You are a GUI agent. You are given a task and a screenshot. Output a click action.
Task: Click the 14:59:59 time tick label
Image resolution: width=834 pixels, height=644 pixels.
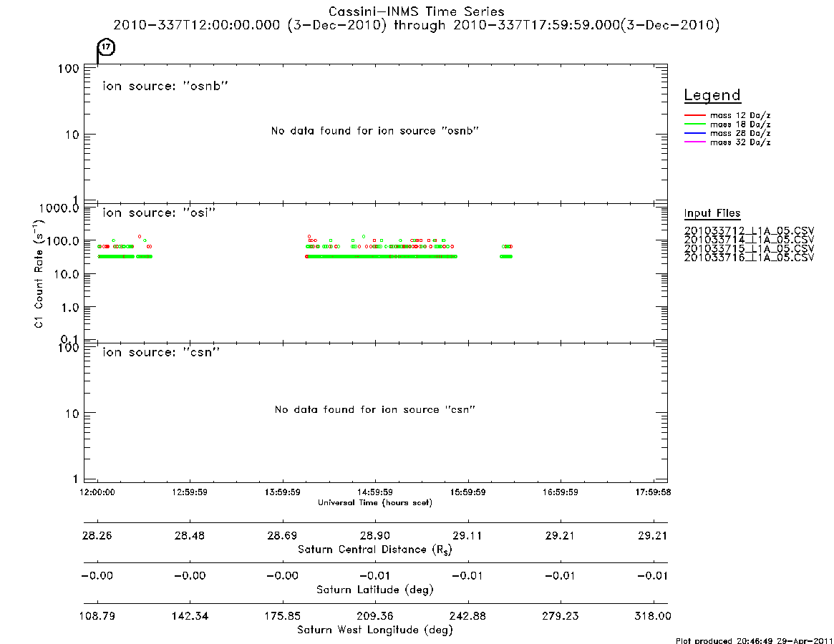pos(375,492)
